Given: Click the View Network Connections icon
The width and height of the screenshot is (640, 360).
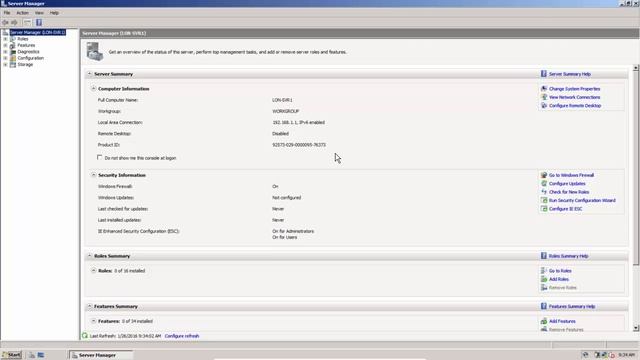Looking at the screenshot, I should click(x=544, y=97).
